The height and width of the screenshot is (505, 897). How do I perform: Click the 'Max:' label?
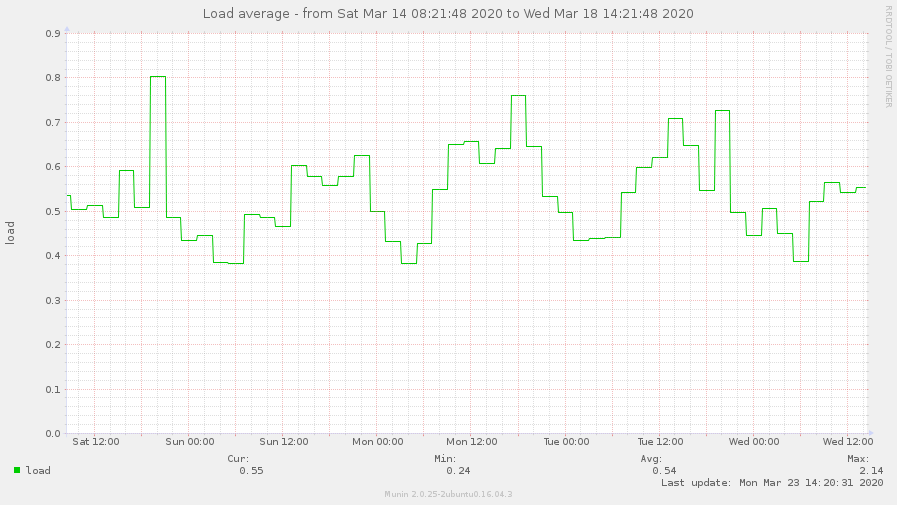(858, 459)
